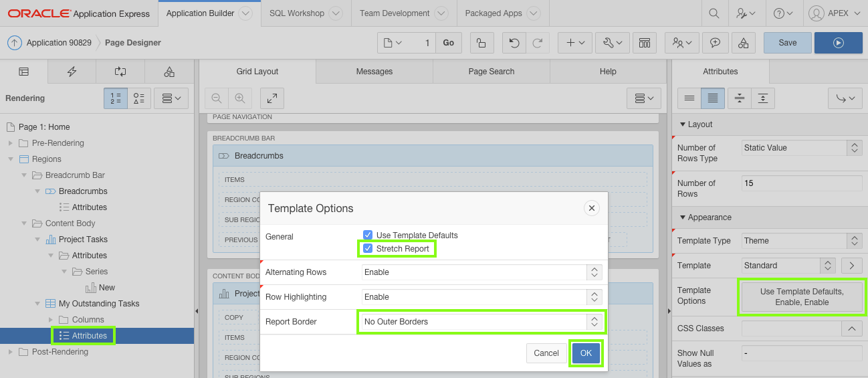Click the undo arrow icon
Image resolution: width=868 pixels, height=378 pixels.
tap(514, 43)
